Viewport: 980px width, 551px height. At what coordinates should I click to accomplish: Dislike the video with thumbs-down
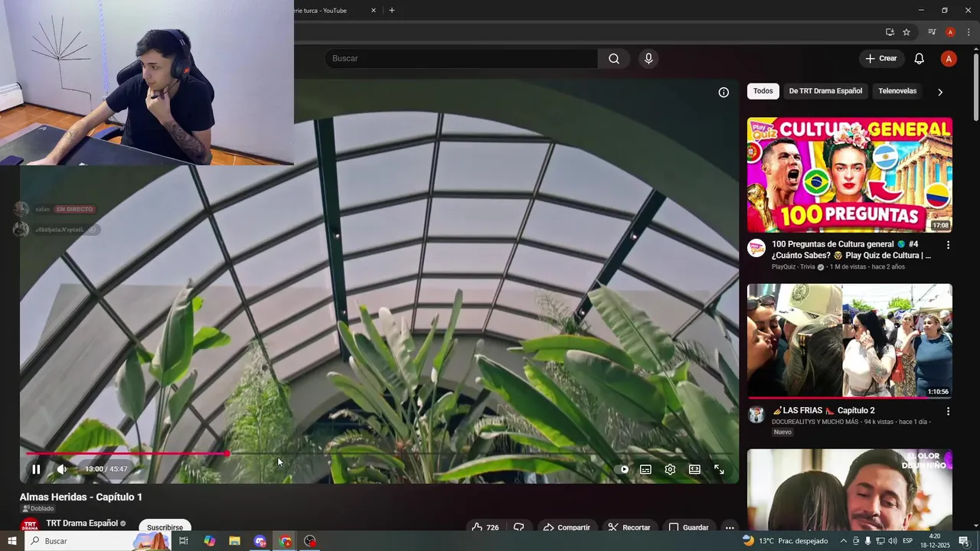tap(519, 527)
